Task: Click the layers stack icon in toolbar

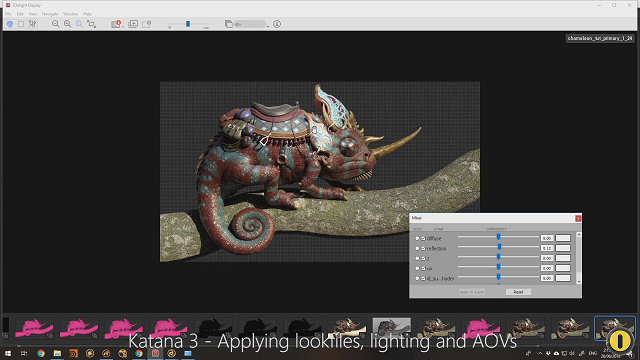Action: coord(229,24)
